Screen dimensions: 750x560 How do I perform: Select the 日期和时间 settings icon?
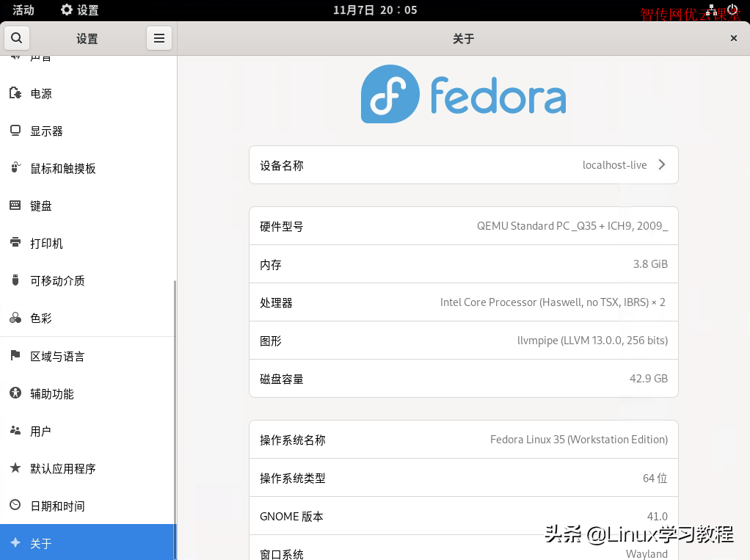pyautogui.click(x=15, y=506)
